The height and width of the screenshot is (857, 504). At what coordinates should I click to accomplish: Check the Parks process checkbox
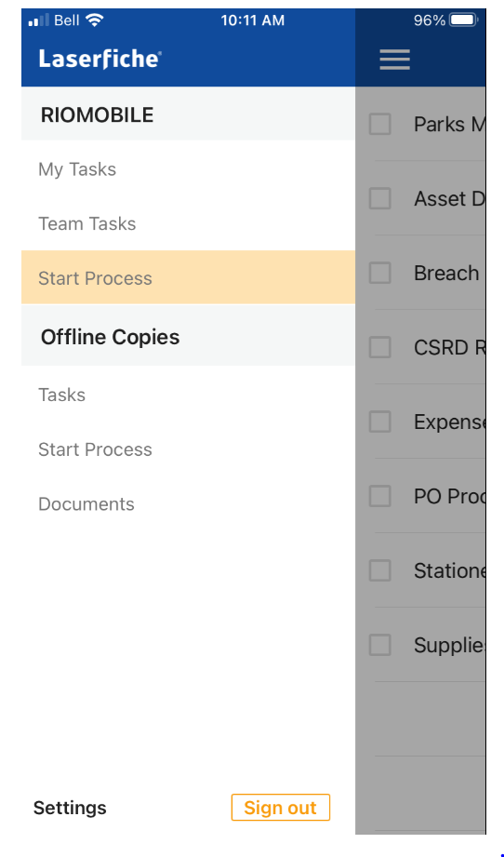[x=380, y=124]
